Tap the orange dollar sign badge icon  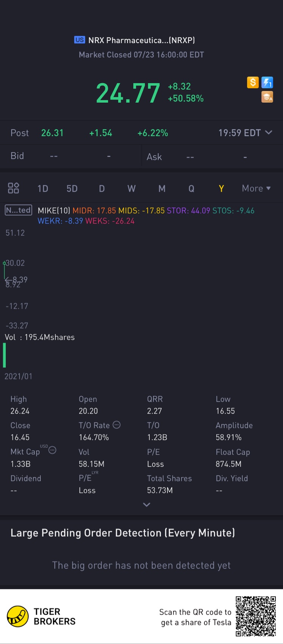pyautogui.click(x=252, y=82)
